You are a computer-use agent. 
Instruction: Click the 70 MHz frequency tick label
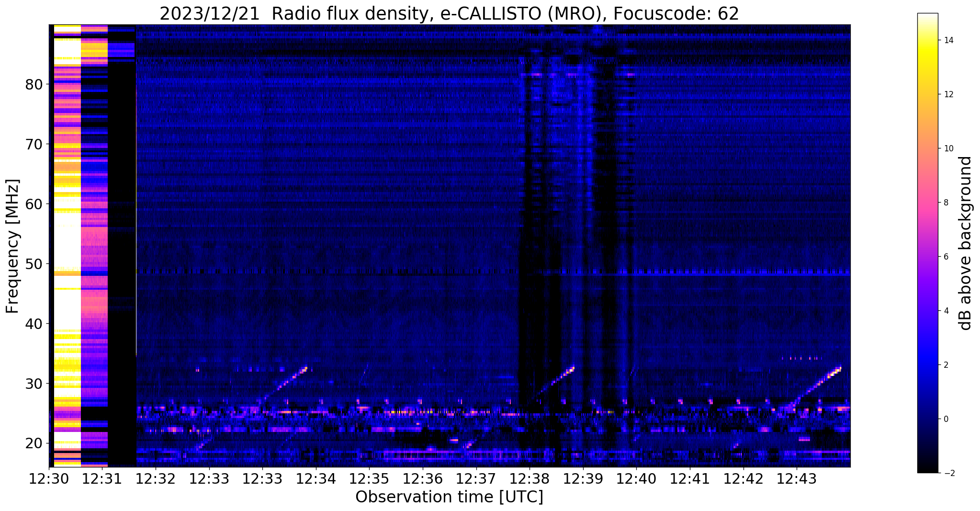[x=34, y=144]
